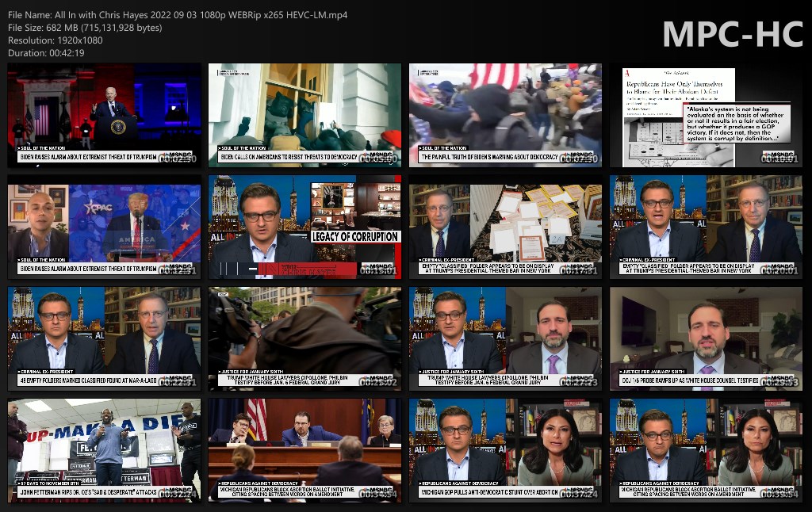Click the Duration 00:42:19 text
This screenshot has width=812, height=512.
tap(46, 53)
